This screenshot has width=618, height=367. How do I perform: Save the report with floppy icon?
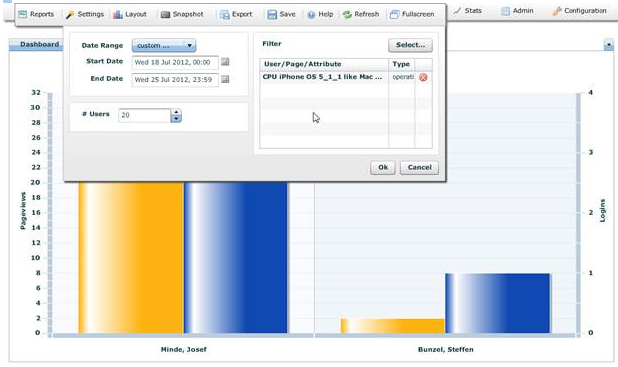[x=281, y=14]
